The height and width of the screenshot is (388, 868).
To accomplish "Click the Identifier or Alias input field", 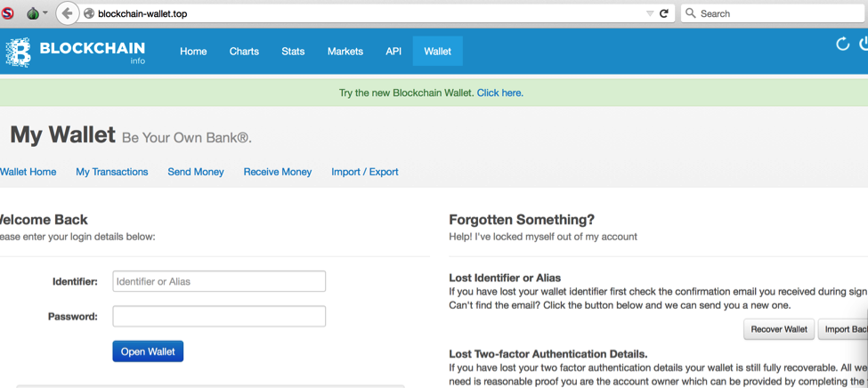I will 219,281.
